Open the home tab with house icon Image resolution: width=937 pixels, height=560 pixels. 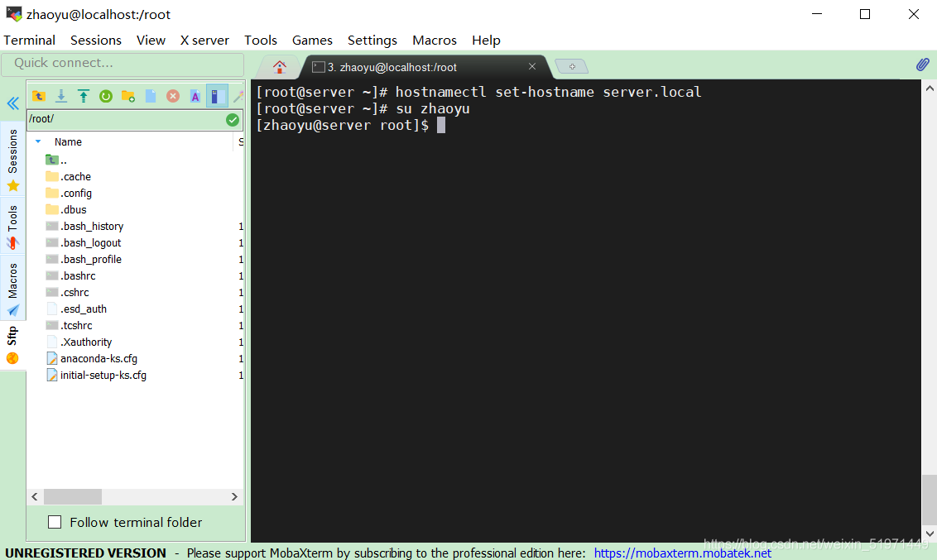tap(279, 67)
